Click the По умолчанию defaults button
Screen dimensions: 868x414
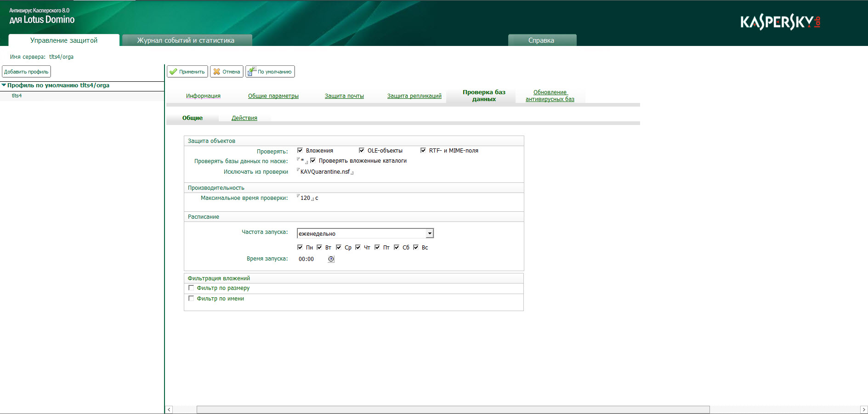pos(270,72)
